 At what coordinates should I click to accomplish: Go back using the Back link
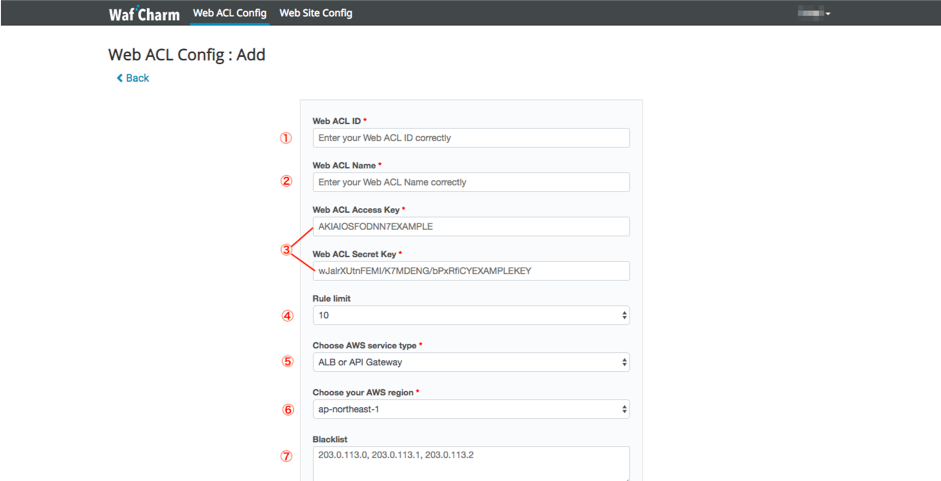click(137, 78)
